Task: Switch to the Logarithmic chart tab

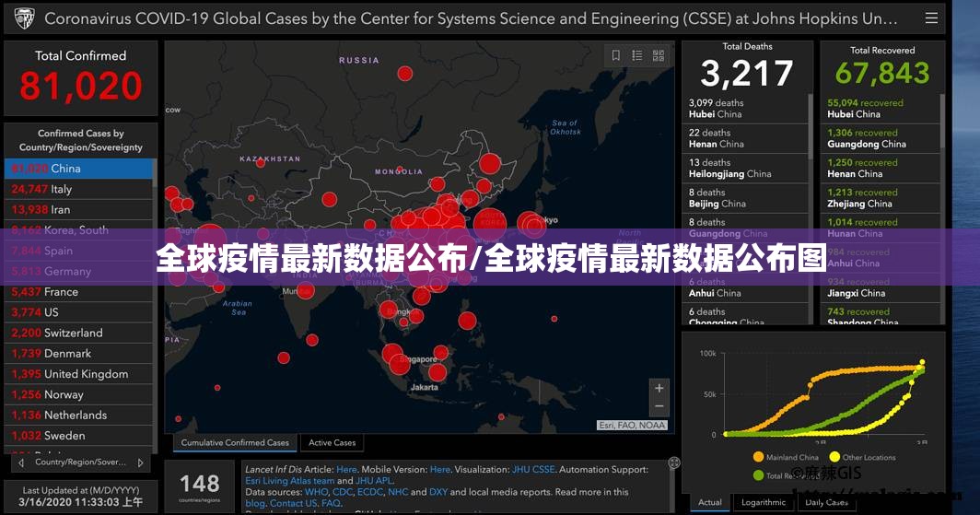Action: pyautogui.click(x=764, y=502)
